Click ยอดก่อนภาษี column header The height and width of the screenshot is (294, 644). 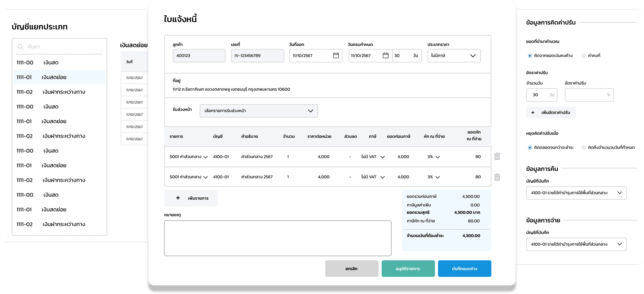399,136
